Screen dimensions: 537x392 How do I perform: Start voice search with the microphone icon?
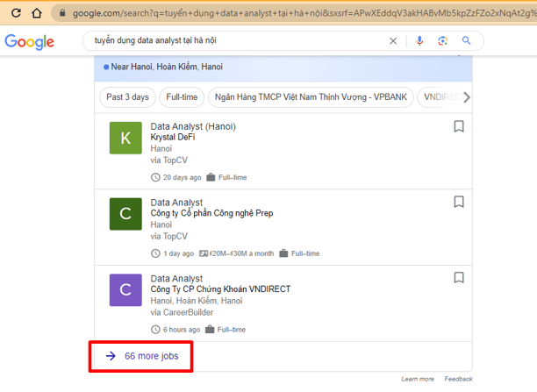[419, 40]
